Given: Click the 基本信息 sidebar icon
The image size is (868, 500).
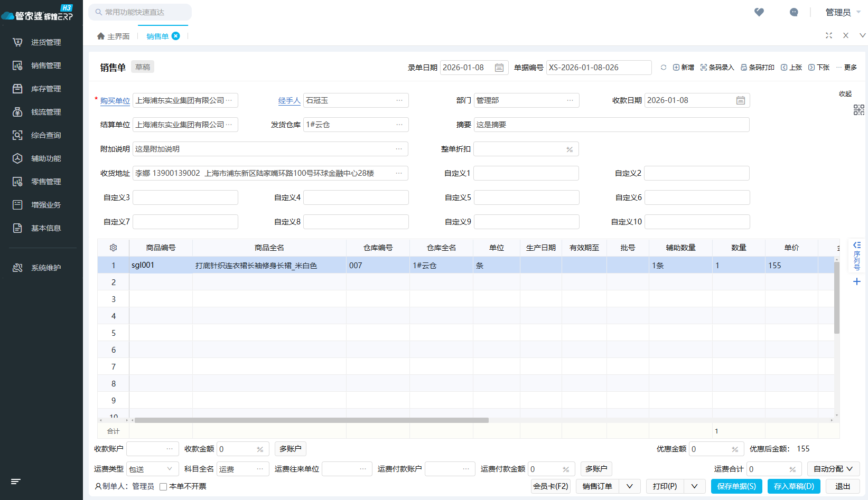Looking at the screenshot, I should click(x=17, y=228).
